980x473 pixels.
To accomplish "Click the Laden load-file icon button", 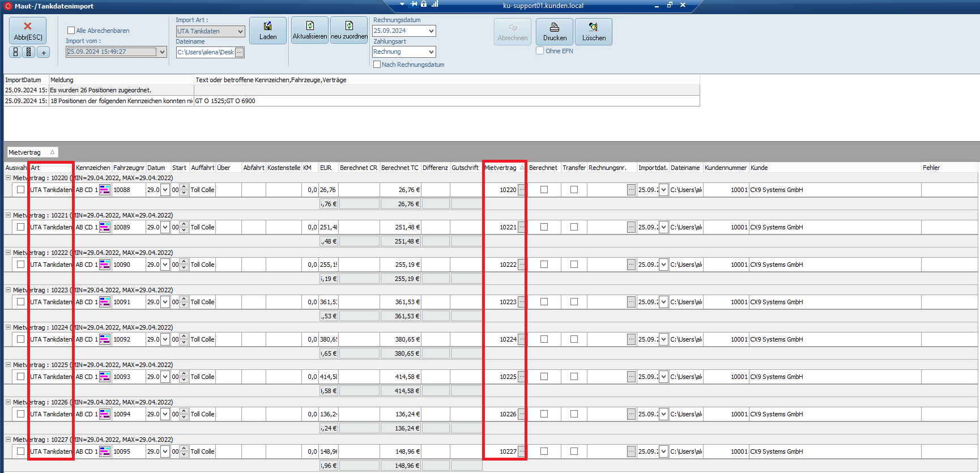I will [268, 31].
